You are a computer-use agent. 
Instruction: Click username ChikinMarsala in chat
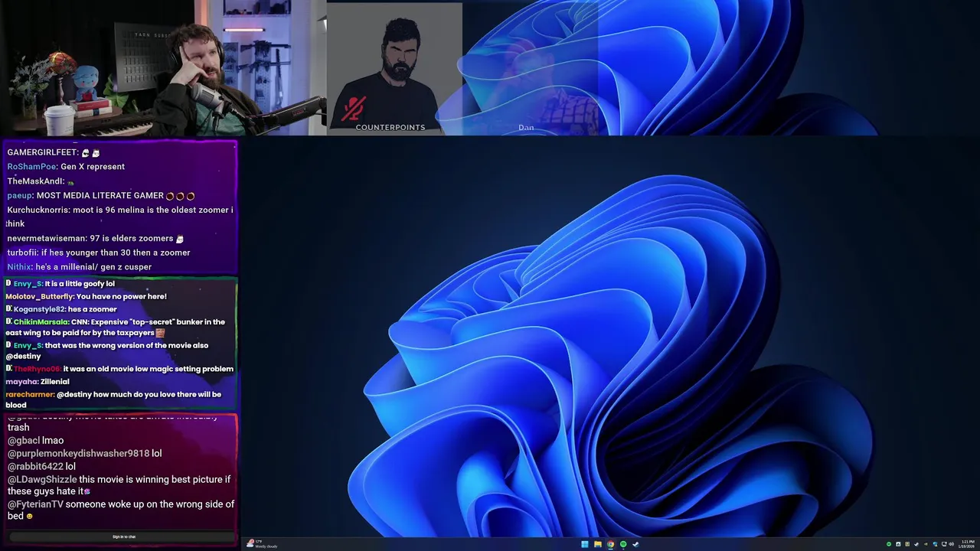pyautogui.click(x=41, y=321)
